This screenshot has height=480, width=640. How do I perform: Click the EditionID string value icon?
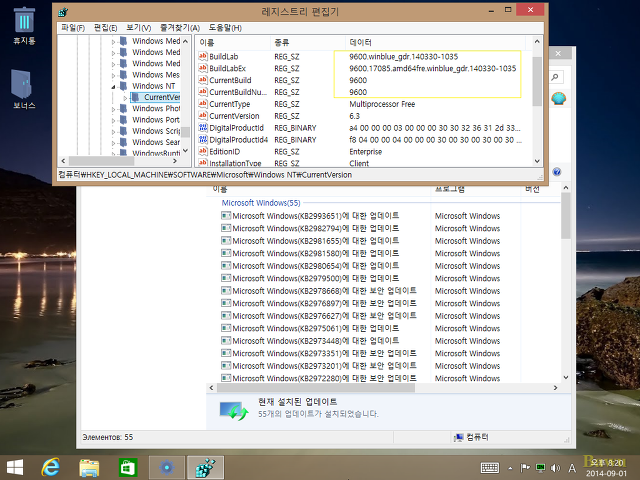(203, 151)
